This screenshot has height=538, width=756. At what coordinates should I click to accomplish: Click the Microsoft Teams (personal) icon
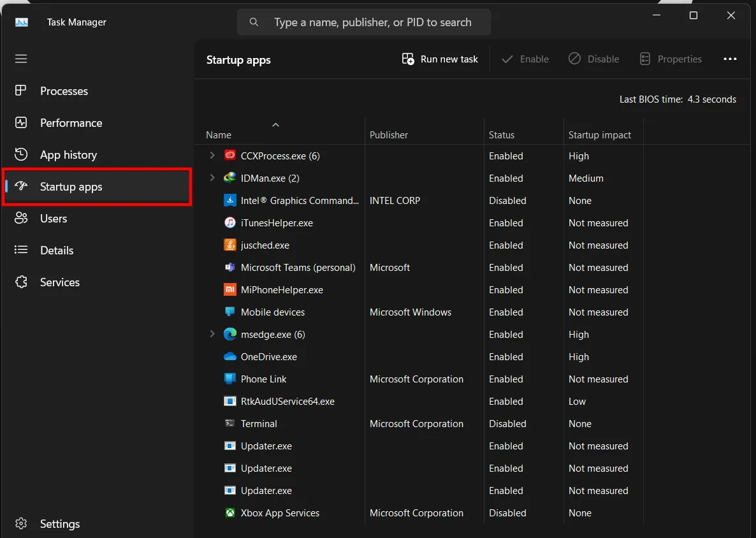(230, 268)
